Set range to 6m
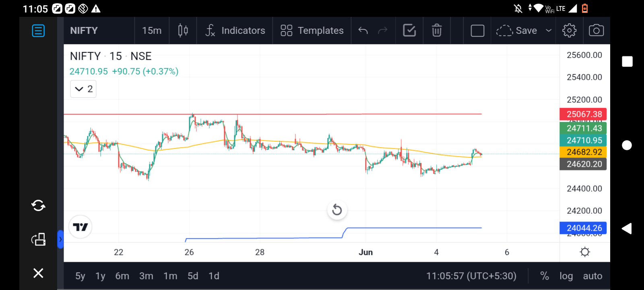Screen dimensions: 644x290 122,276
